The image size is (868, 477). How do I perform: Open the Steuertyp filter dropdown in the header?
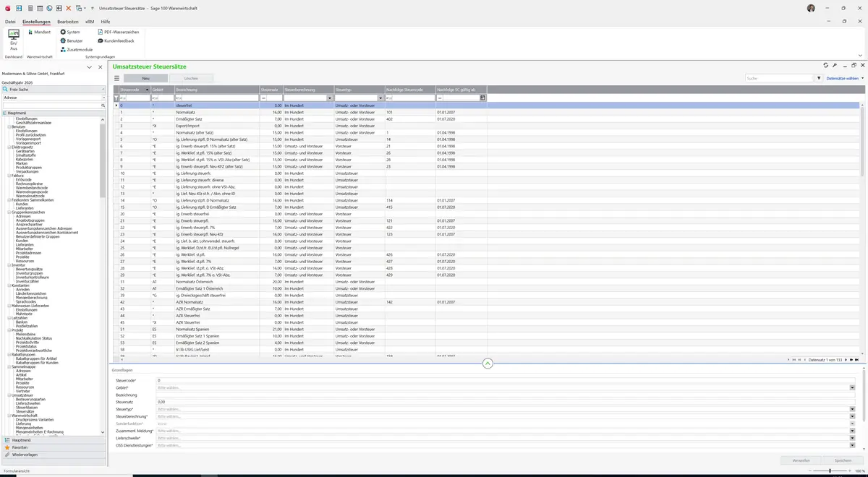click(x=380, y=98)
